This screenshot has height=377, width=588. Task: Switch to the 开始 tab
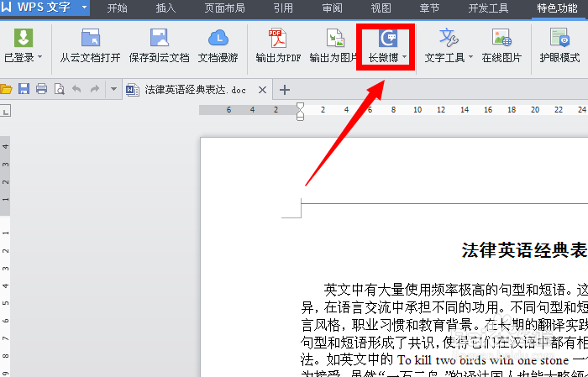pos(117,8)
